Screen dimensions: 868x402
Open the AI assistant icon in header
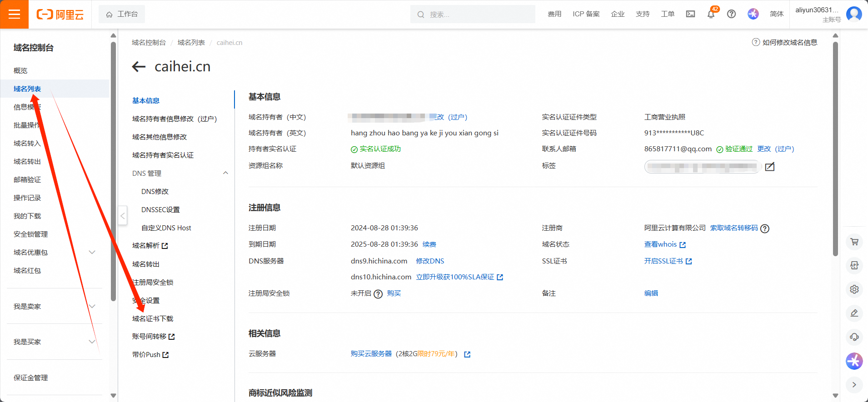(x=753, y=14)
